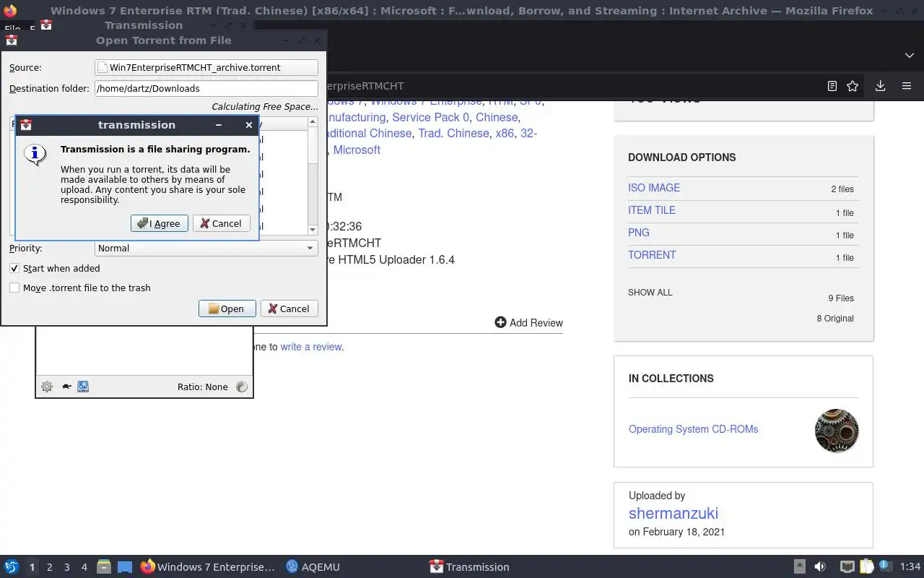Open the x86 topic link
The height and width of the screenshot is (578, 924).
[505, 134]
